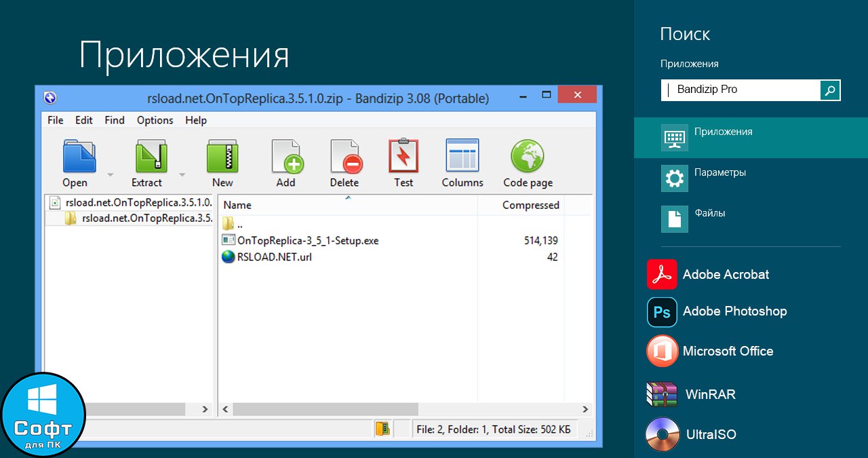Open UltraISO from the results
This screenshot has height=458, width=868.
click(x=692, y=434)
